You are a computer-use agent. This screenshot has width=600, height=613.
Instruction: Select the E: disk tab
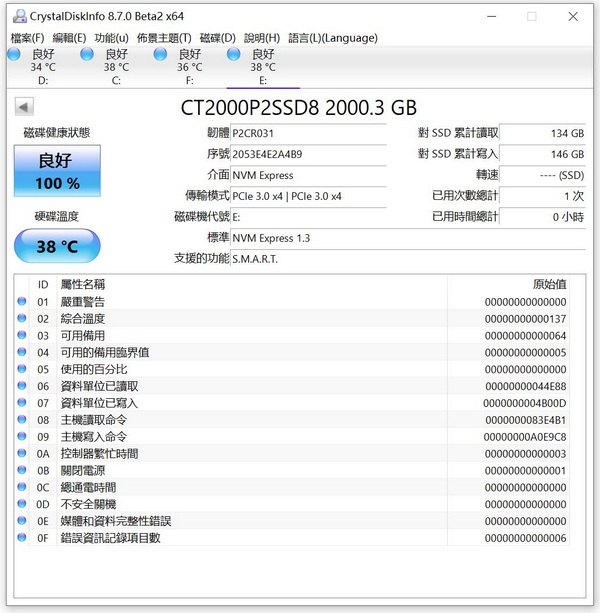(263, 67)
